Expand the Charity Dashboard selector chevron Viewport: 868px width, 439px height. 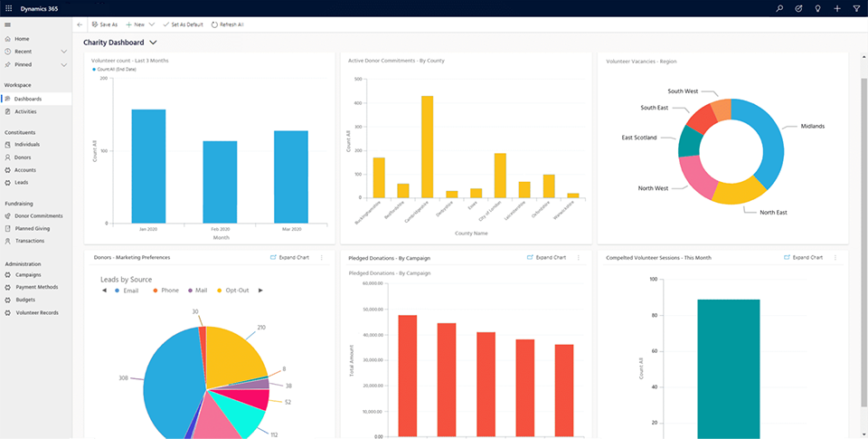[154, 43]
